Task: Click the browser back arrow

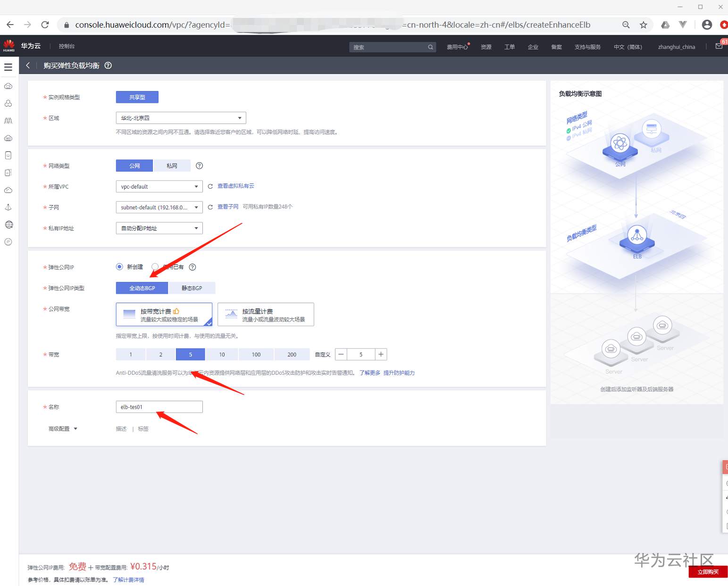Action: 10,25
